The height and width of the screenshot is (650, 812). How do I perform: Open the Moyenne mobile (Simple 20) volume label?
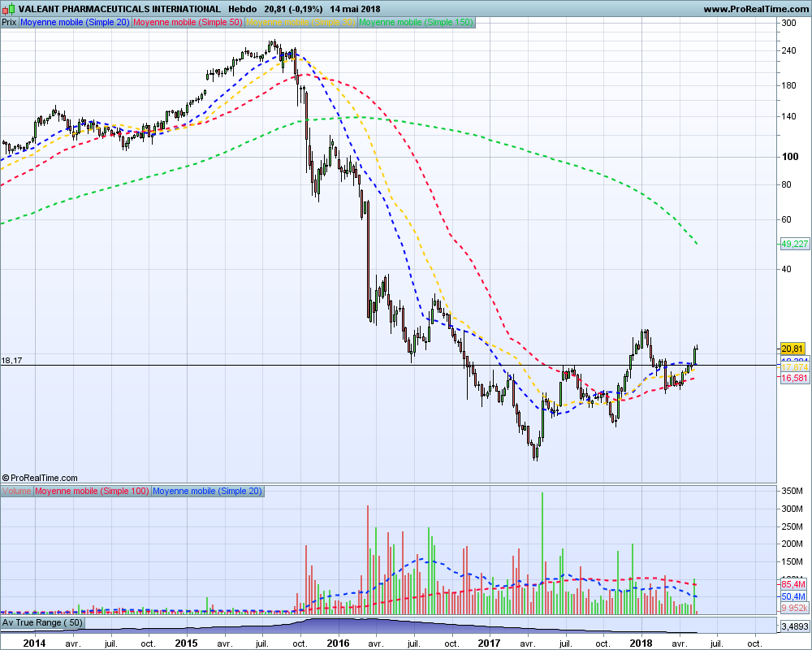[x=208, y=491]
